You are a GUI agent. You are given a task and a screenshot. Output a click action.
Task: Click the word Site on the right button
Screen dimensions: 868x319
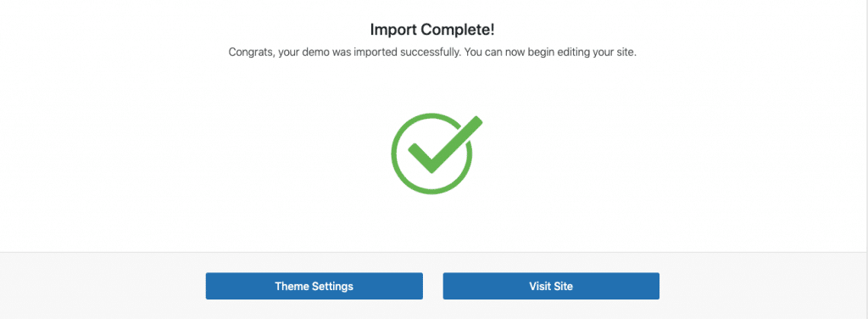coord(563,286)
